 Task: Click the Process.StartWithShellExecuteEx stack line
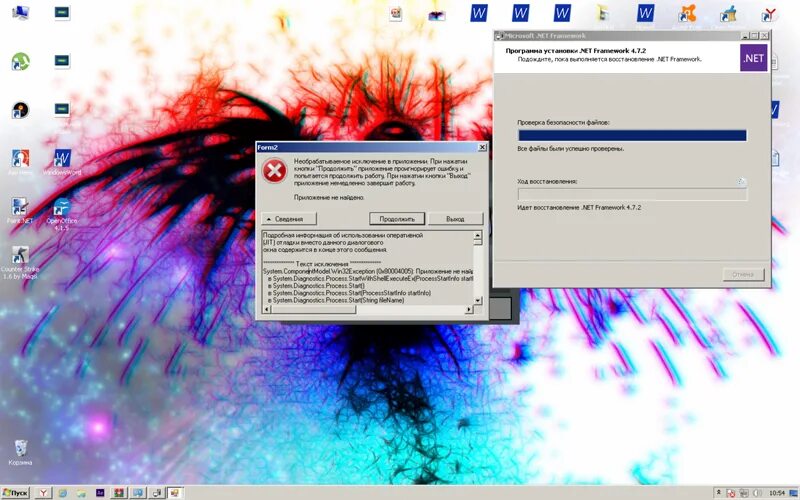[370, 279]
